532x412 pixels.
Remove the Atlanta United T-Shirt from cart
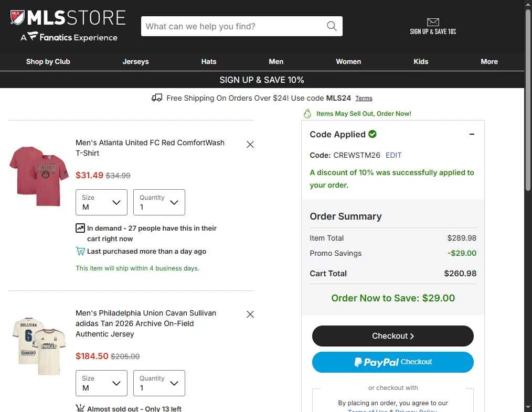pyautogui.click(x=250, y=145)
